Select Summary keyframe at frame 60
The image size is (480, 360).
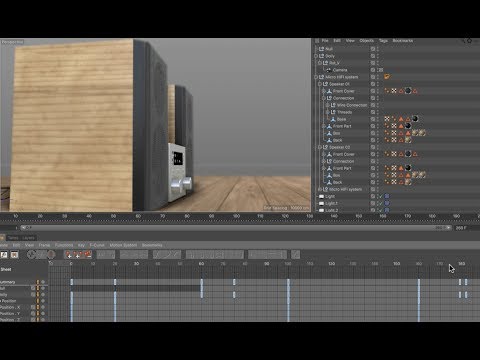click(x=202, y=282)
